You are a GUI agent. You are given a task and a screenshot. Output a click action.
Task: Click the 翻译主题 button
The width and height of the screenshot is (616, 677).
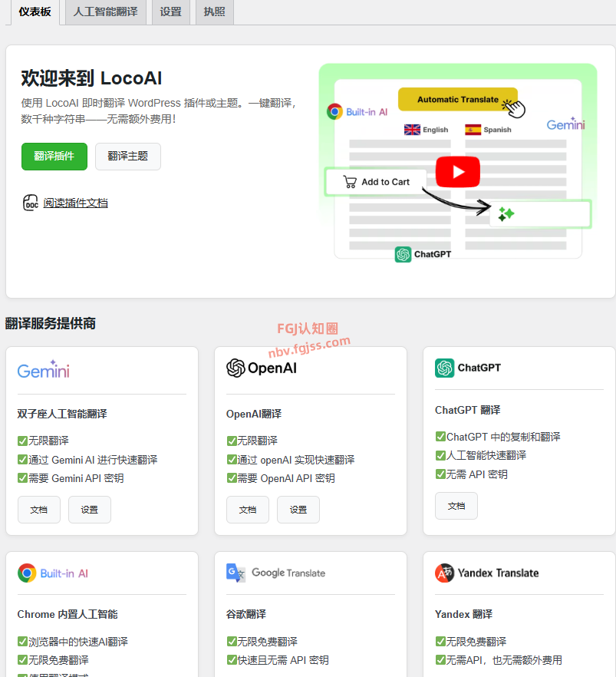click(127, 156)
